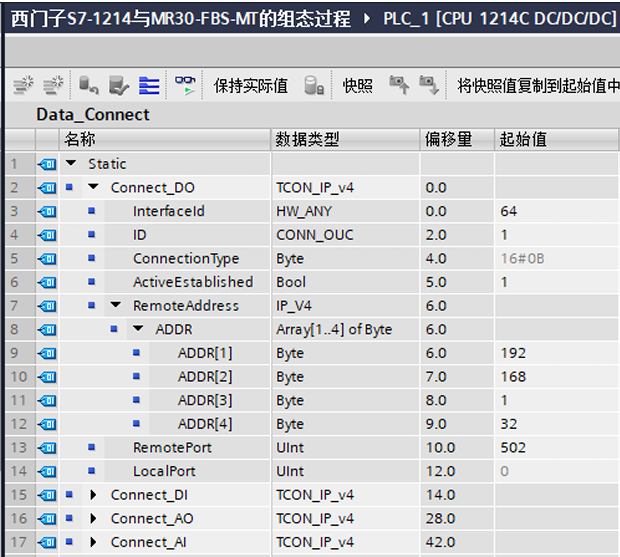
Task: Click the CONN_OUC data type cell
Action: (346, 235)
